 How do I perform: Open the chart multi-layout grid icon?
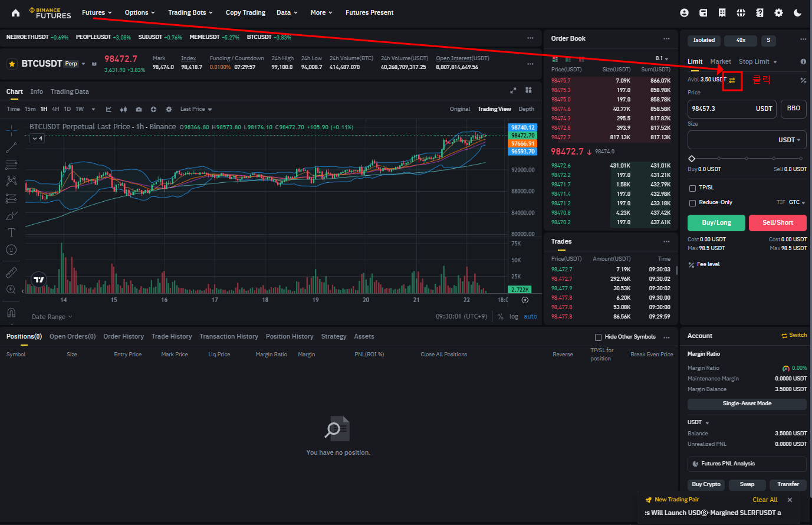click(528, 90)
